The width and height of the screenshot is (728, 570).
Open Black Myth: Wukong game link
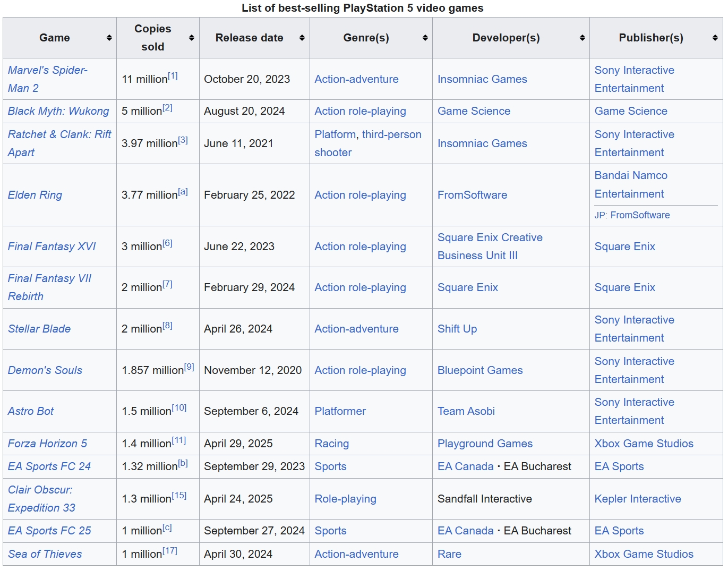point(58,111)
